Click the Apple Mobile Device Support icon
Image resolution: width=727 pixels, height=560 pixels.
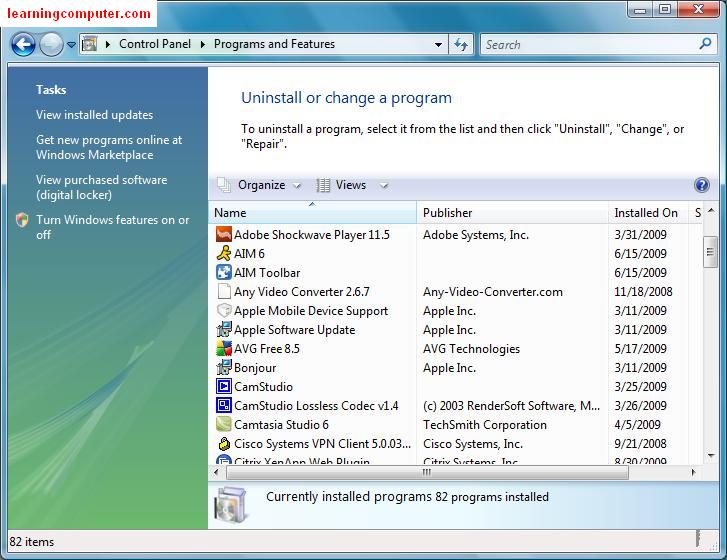[224, 310]
